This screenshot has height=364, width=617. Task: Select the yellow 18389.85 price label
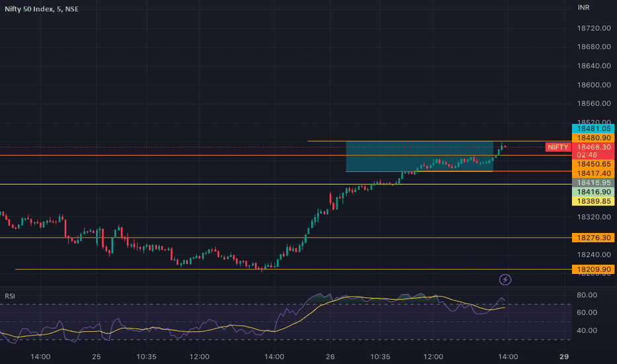[x=593, y=201]
